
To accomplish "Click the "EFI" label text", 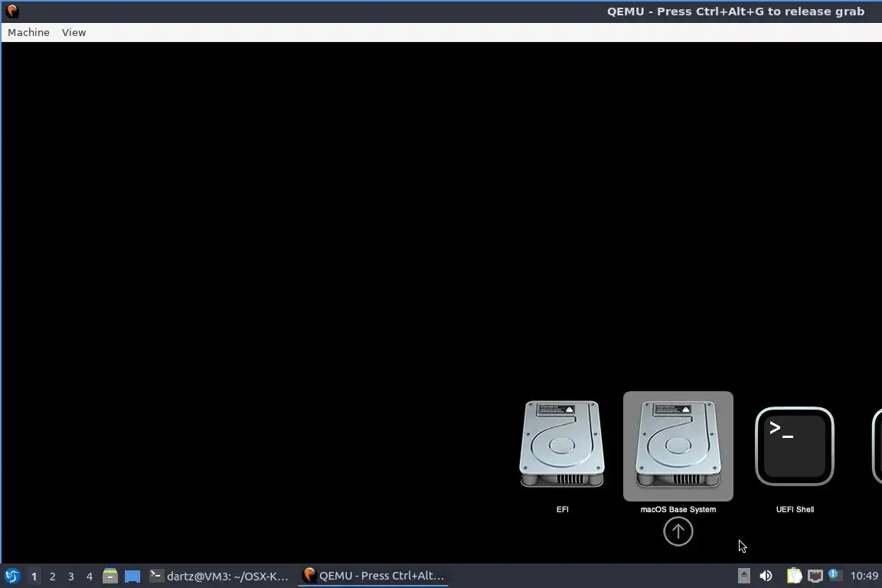I will (x=563, y=509).
